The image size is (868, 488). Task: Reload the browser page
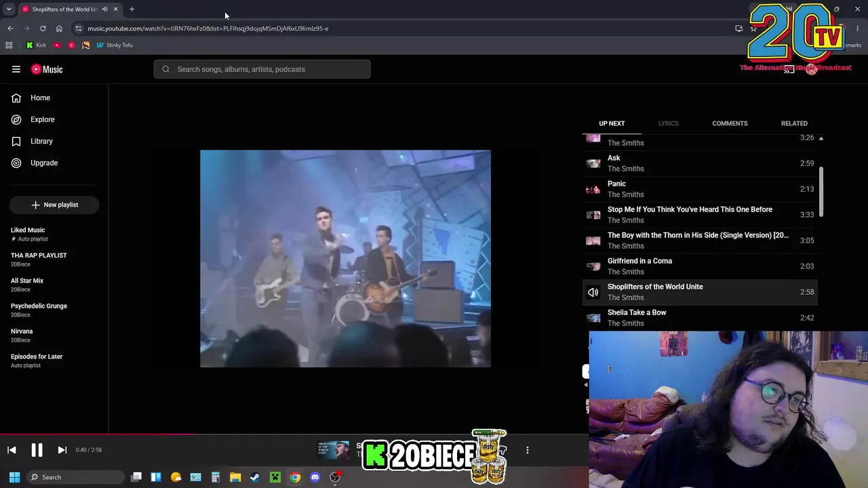click(43, 28)
